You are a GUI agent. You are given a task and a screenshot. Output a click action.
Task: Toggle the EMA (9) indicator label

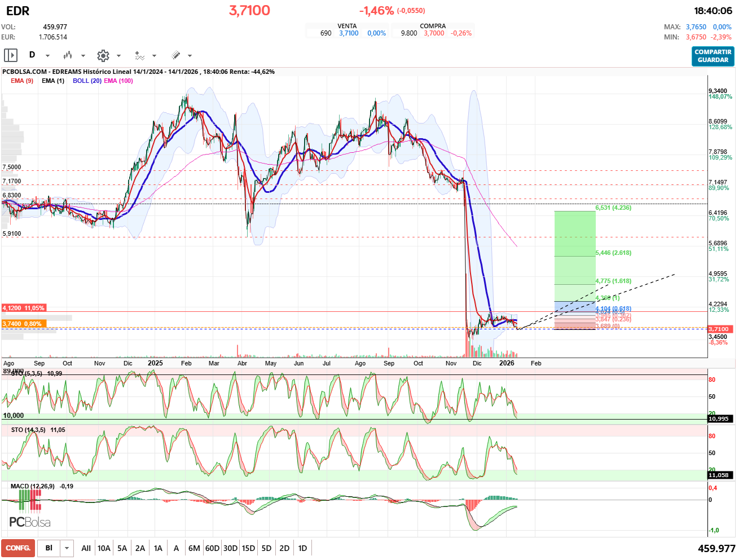pos(22,81)
